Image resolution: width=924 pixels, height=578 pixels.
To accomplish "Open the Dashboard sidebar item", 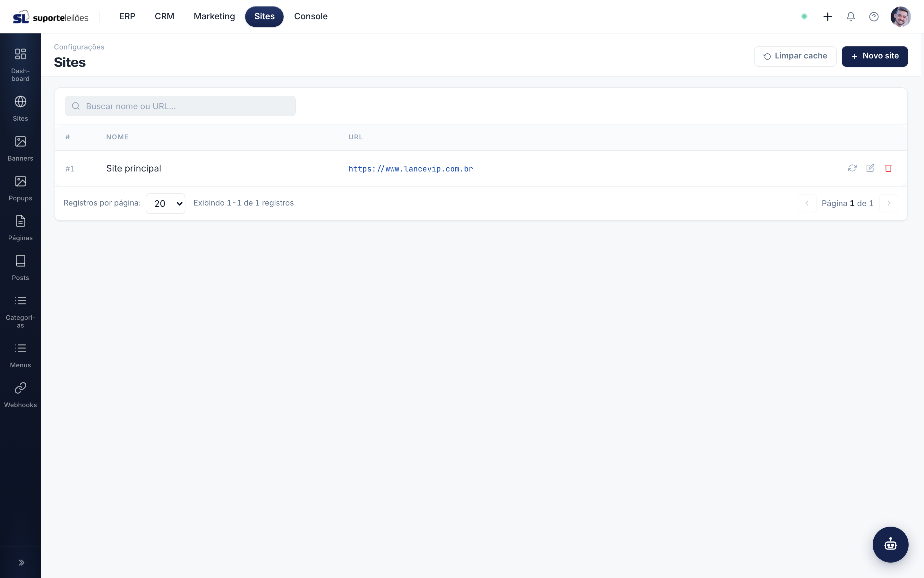I will [x=20, y=64].
